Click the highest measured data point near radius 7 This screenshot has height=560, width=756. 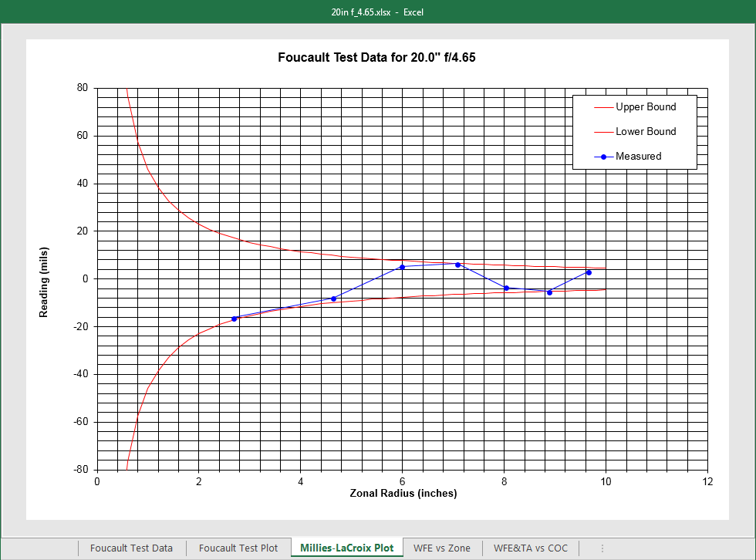coord(457,265)
